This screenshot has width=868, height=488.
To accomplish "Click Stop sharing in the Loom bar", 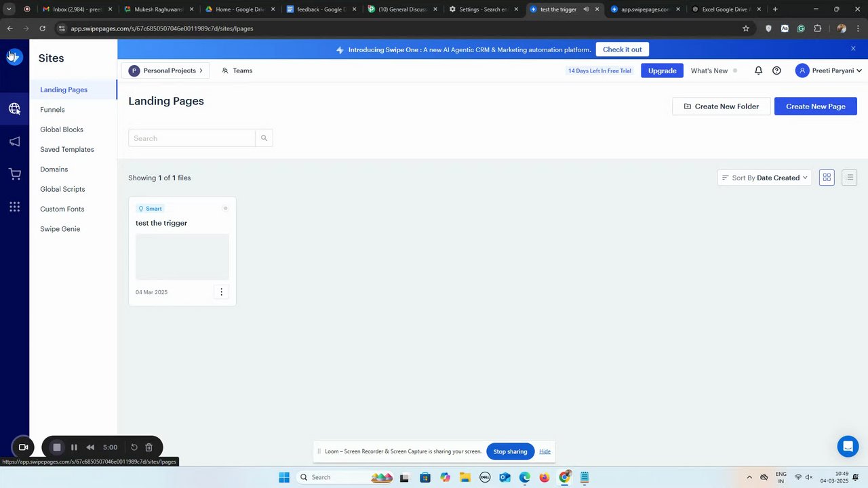I will click(x=510, y=451).
